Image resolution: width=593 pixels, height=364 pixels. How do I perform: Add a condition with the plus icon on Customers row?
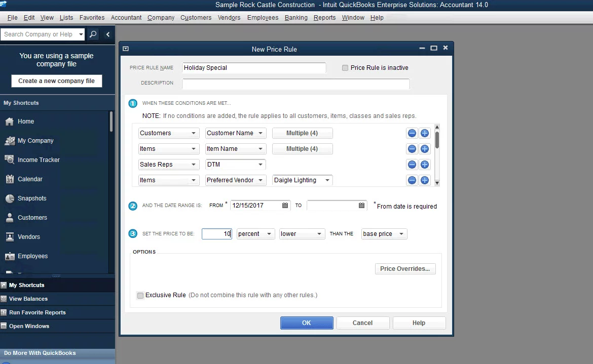coord(425,133)
